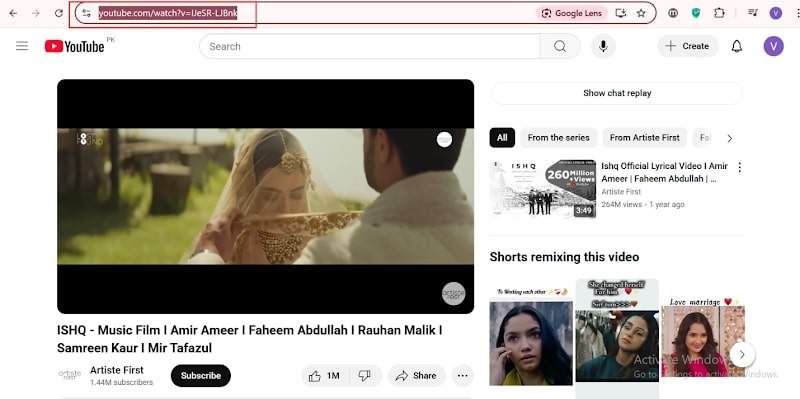This screenshot has height=399, width=800.
Task: Open media controls icon in browser toolbar
Action: pyautogui.click(x=753, y=13)
